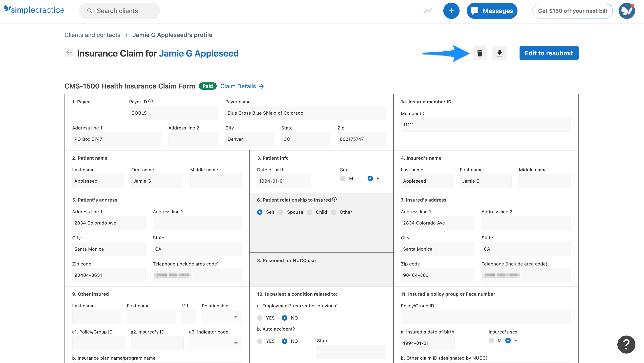The image size is (644, 363).
Task: Open Other insured Relationship dropdown
Action: pos(222,317)
